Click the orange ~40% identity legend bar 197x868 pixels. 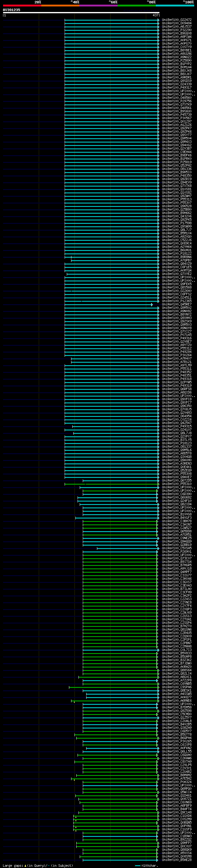pyautogui.click(x=60, y=6)
